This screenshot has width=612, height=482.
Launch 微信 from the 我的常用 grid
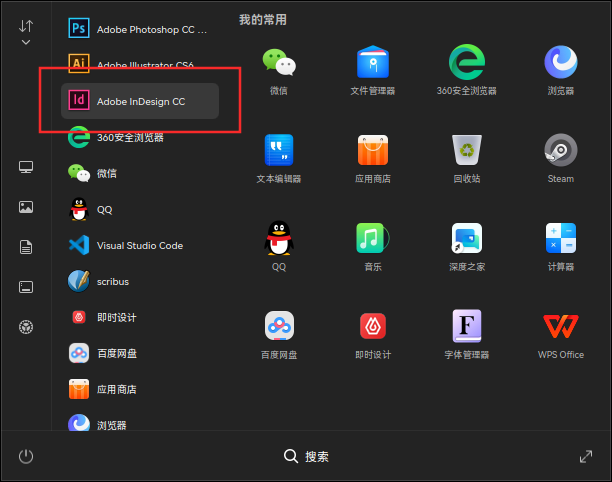point(279,70)
